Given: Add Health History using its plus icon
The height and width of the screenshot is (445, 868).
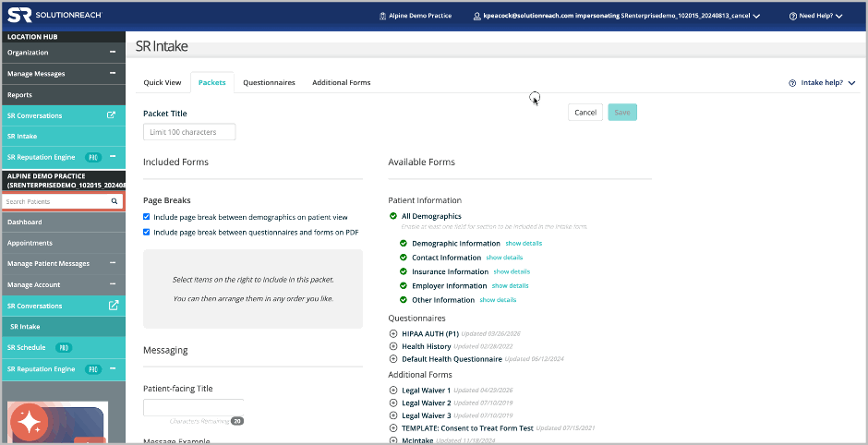Looking at the screenshot, I should coord(393,346).
